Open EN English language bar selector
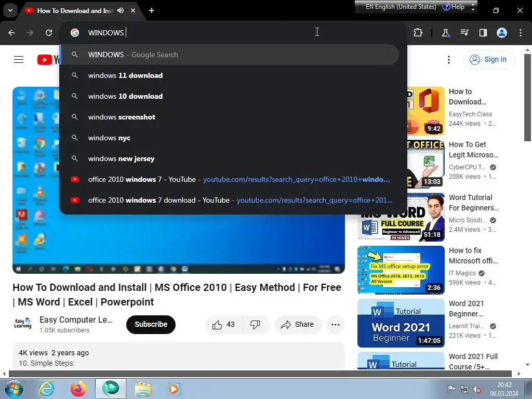Screen dimensions: 532x399 click(401, 7)
